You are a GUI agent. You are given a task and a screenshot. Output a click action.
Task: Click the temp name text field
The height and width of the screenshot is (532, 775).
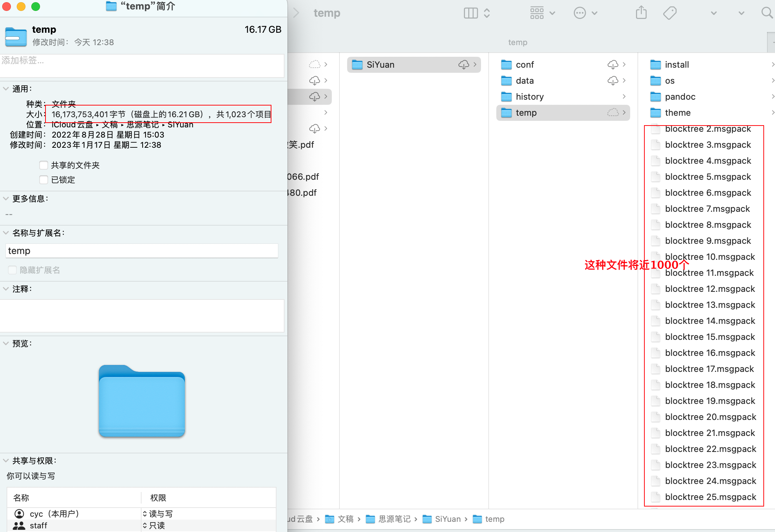[142, 251]
